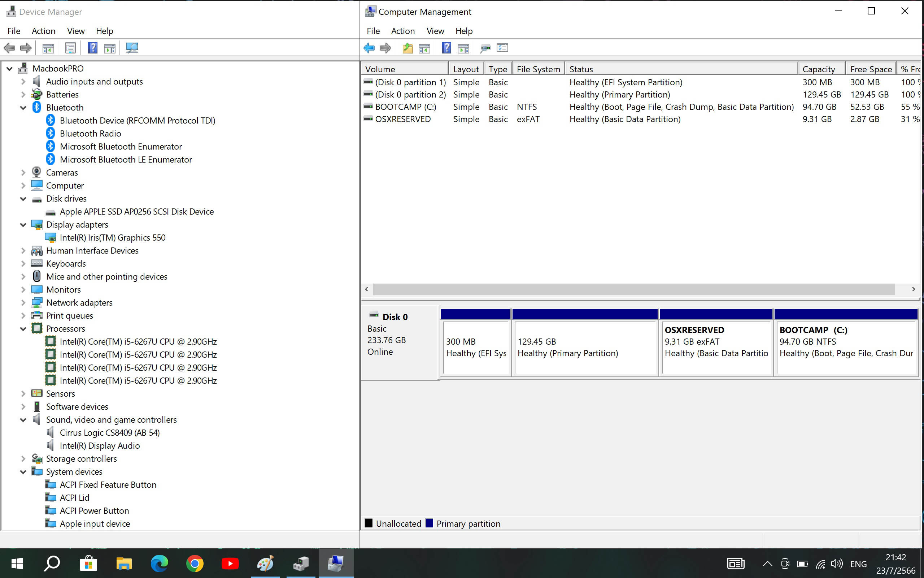Viewport: 924px width, 578px height.
Task: Open Action menu in Device Manager
Action: (x=44, y=31)
